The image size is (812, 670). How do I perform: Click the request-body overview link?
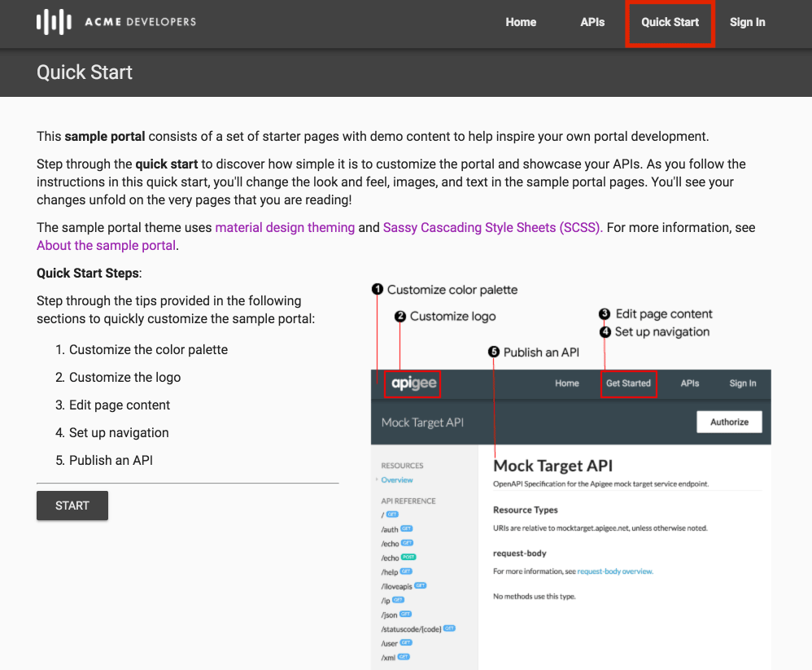[614, 571]
